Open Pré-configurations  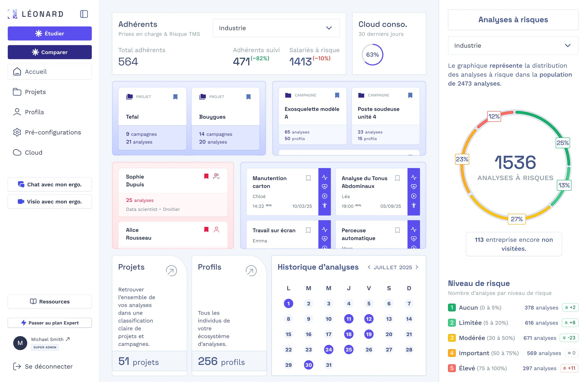point(50,132)
